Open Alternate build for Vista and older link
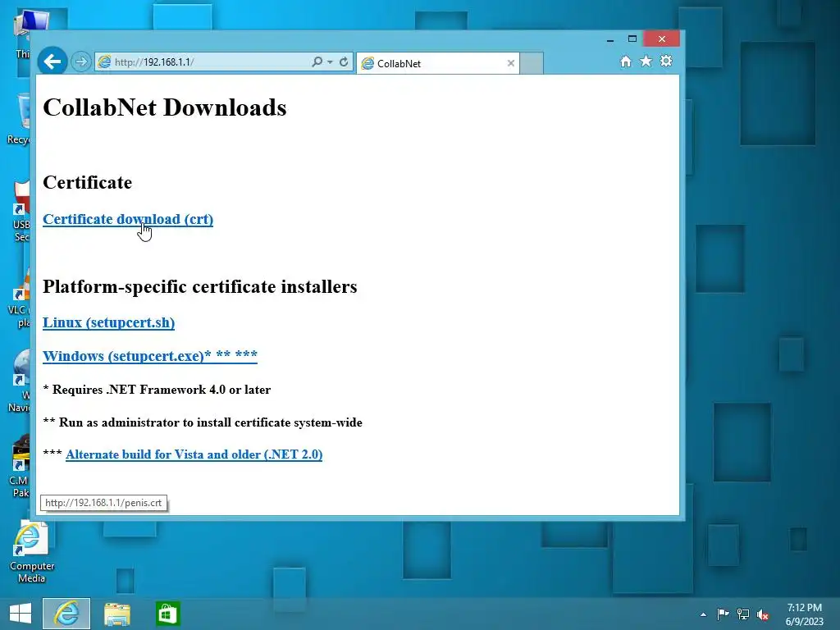The height and width of the screenshot is (630, 840). 194,454
